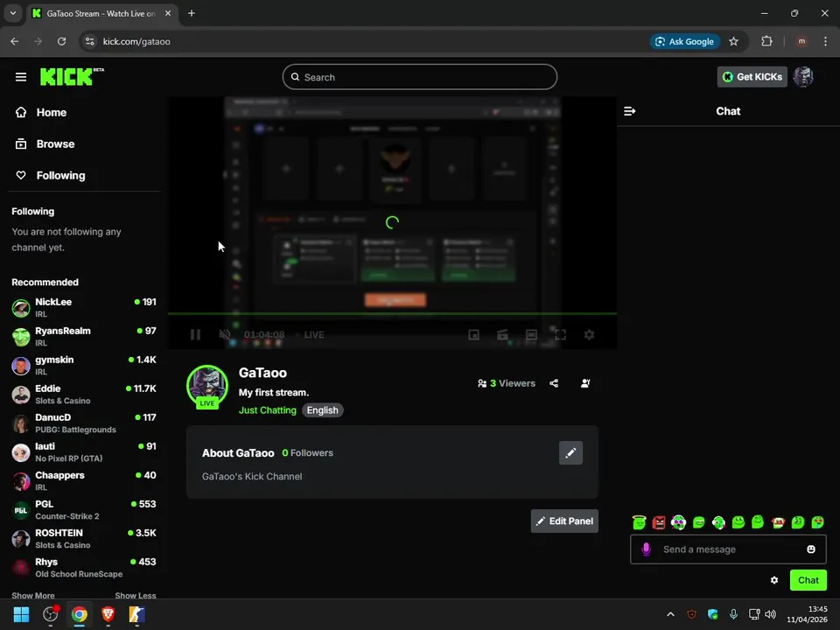Viewport: 840px width, 630px height.
Task: Close the GaTaoo Stream tab
Action: click(x=168, y=13)
